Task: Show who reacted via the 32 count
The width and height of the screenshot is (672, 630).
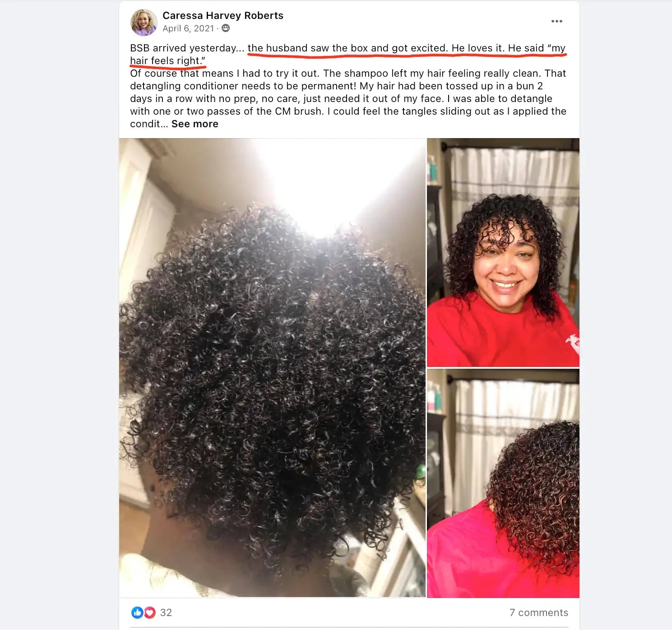Action: (x=166, y=612)
